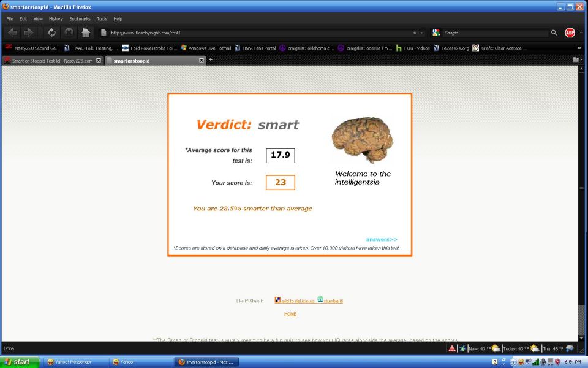Click the Stop loading button

pyautogui.click(x=69, y=33)
